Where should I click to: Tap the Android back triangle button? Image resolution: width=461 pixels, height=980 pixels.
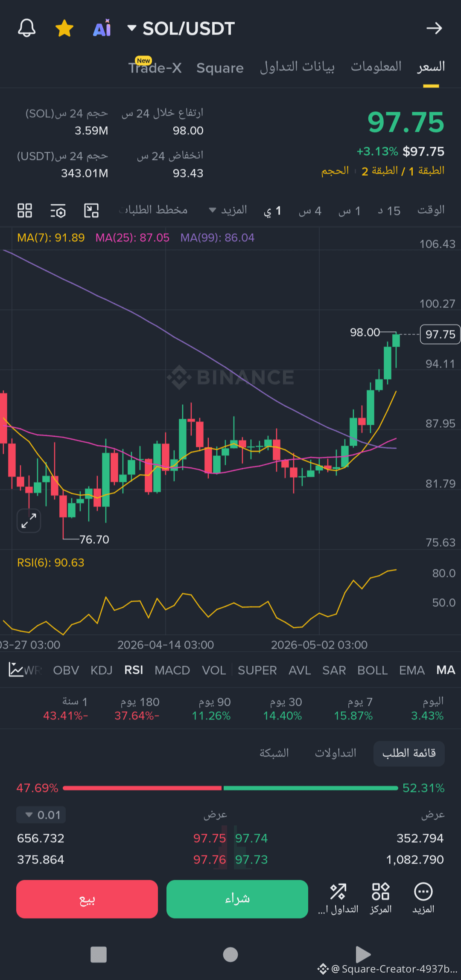(x=362, y=955)
